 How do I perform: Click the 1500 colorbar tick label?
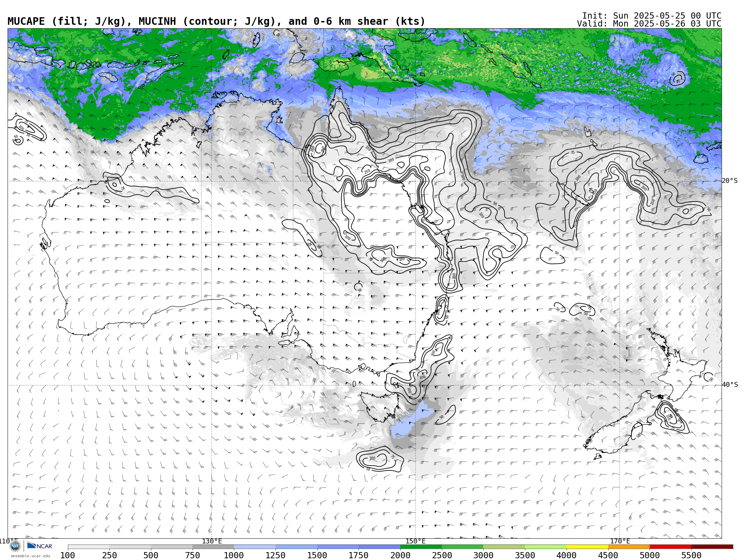click(317, 555)
